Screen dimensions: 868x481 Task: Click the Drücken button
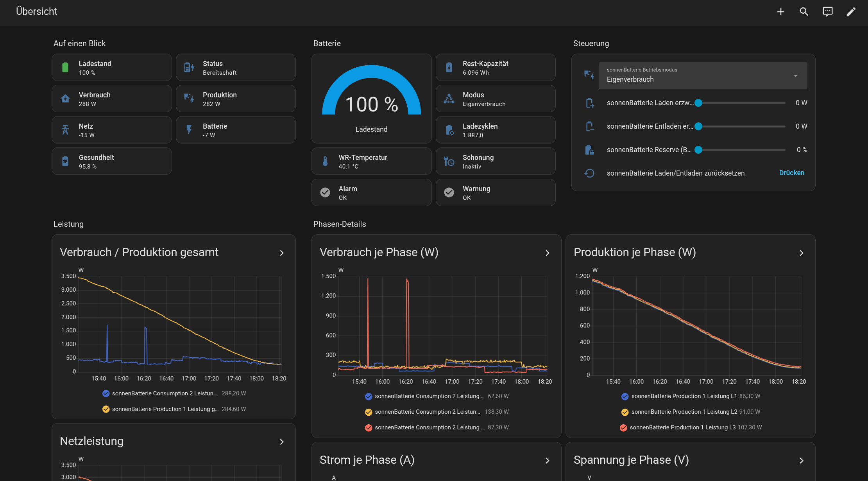tap(792, 173)
